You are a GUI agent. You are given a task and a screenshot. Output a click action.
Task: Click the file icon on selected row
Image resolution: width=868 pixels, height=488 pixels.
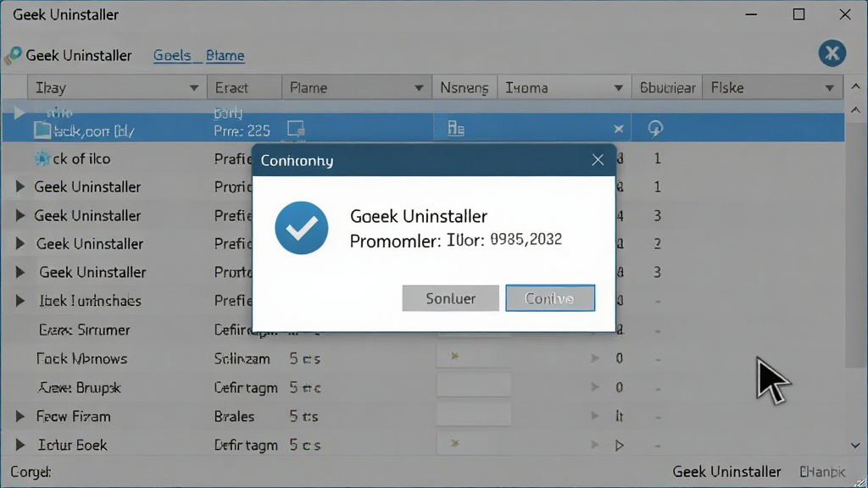coord(42,130)
